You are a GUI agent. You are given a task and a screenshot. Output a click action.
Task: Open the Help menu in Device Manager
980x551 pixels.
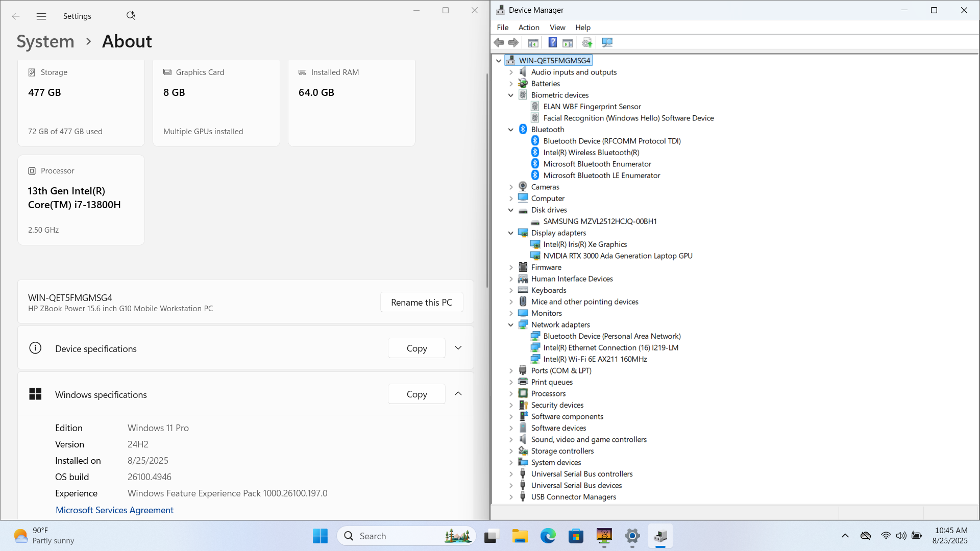(583, 28)
